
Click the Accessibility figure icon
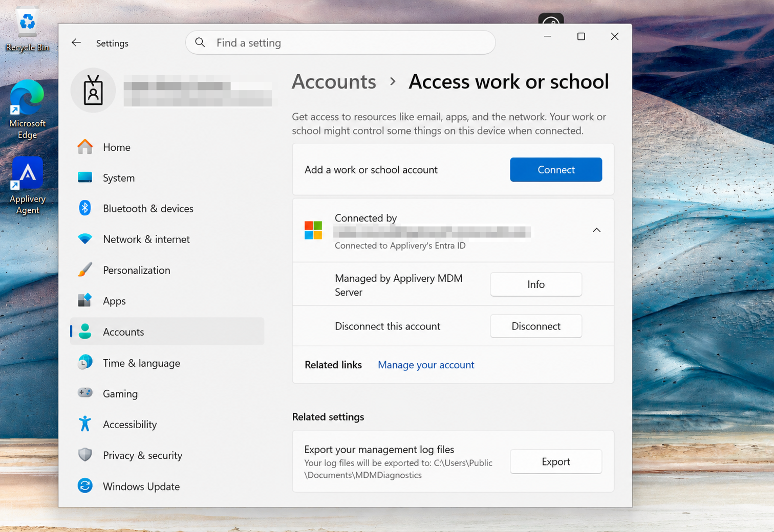[x=85, y=424]
